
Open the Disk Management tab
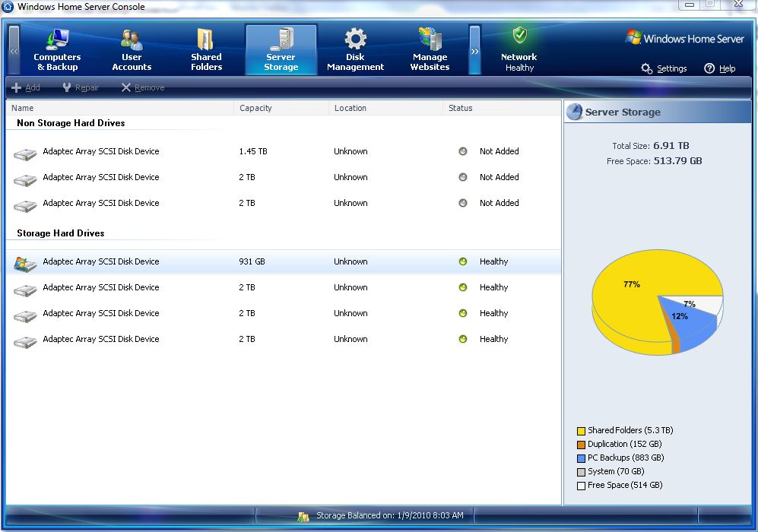[x=355, y=50]
